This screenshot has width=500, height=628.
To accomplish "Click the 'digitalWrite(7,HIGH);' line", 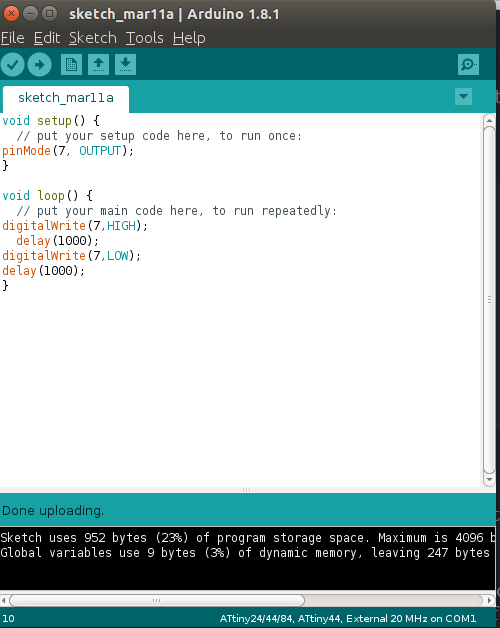I will point(75,226).
